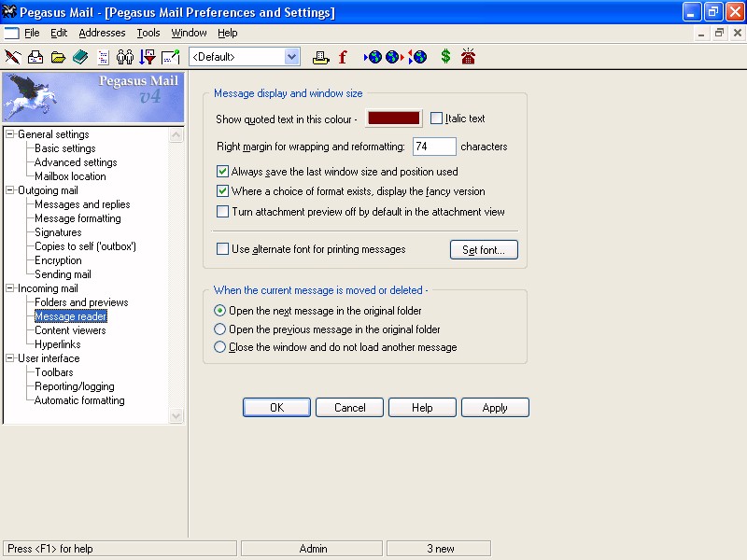Click the globe icon with blue arrow
This screenshot has height=560, width=747.
373,57
